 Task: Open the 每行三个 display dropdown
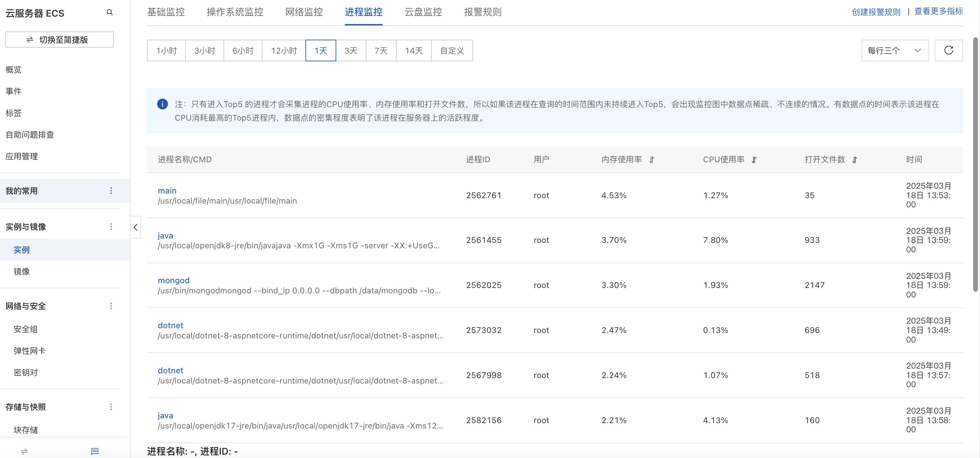click(x=894, y=50)
